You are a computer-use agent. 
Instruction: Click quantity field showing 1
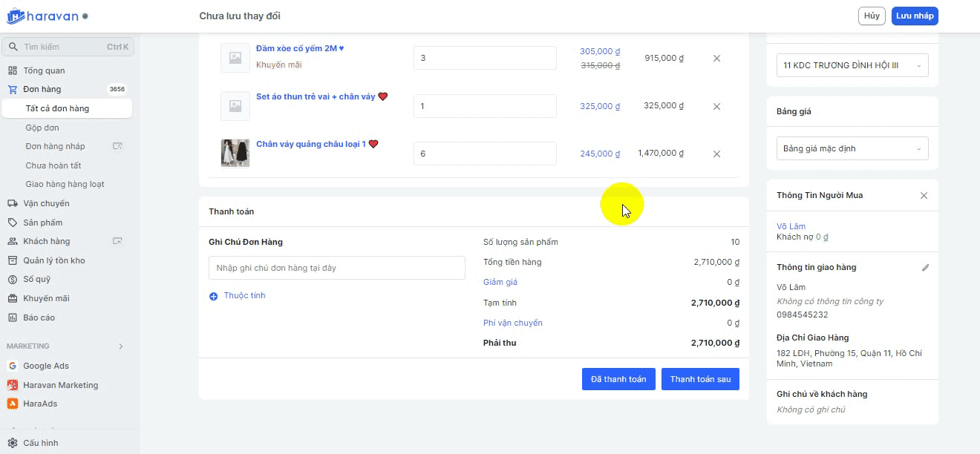pyautogui.click(x=485, y=106)
